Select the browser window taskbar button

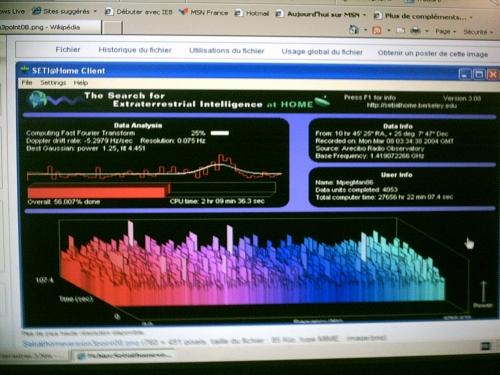pos(123,356)
